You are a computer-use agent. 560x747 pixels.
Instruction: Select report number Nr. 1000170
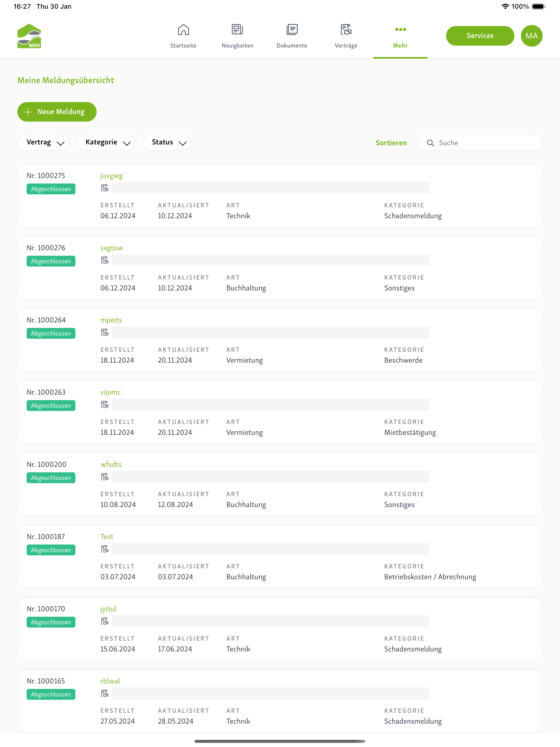(x=46, y=609)
